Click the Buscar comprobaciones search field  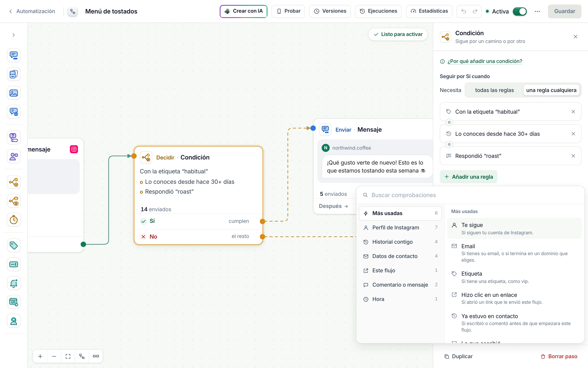[x=470, y=195]
